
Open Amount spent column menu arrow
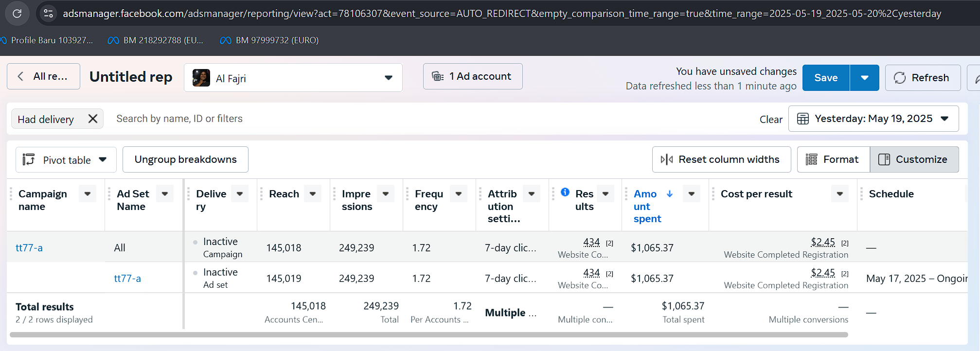coord(692,193)
